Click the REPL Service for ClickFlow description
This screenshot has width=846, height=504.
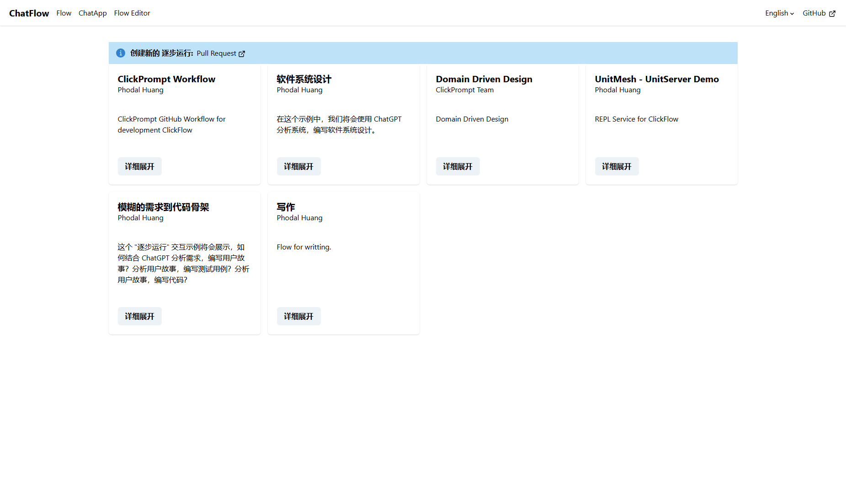(637, 119)
